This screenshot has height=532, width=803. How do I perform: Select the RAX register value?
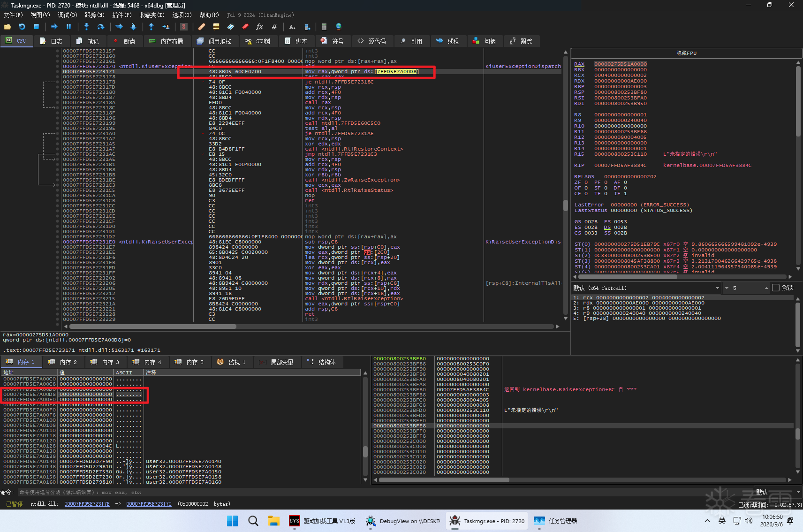[x=620, y=64]
